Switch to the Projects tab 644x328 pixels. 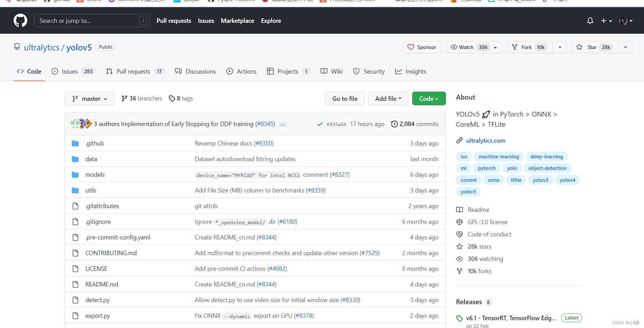click(x=288, y=71)
